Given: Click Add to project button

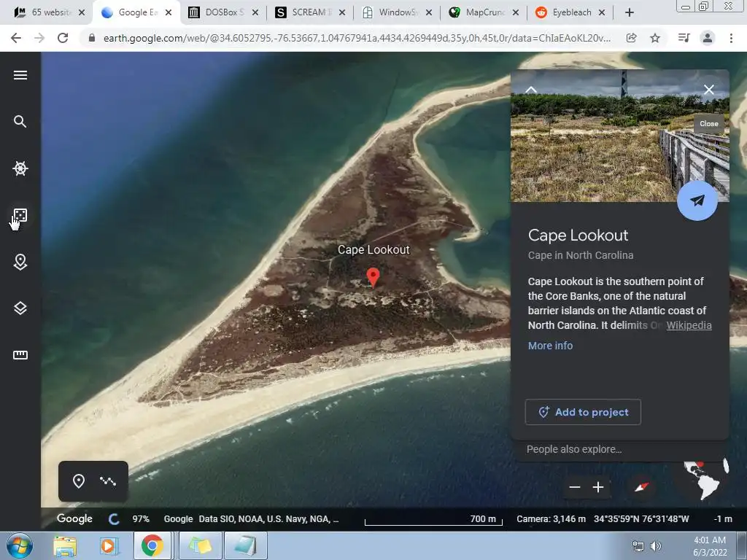Looking at the screenshot, I should point(583,412).
